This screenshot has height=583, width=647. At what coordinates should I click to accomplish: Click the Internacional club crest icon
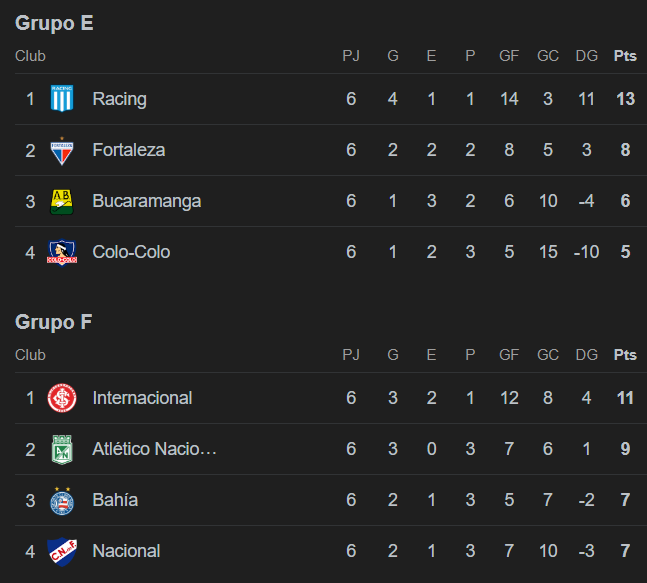point(62,398)
